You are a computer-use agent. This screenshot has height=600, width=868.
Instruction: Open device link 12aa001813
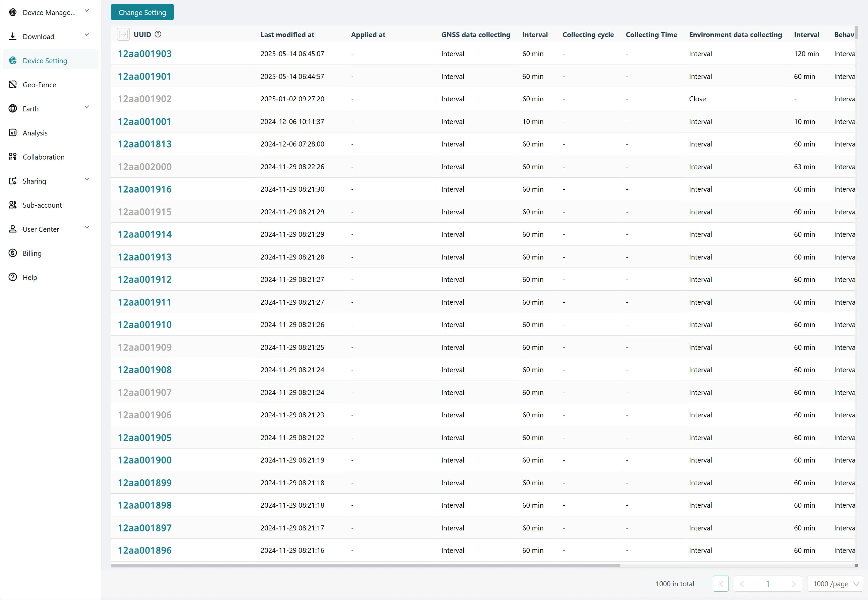coord(145,144)
